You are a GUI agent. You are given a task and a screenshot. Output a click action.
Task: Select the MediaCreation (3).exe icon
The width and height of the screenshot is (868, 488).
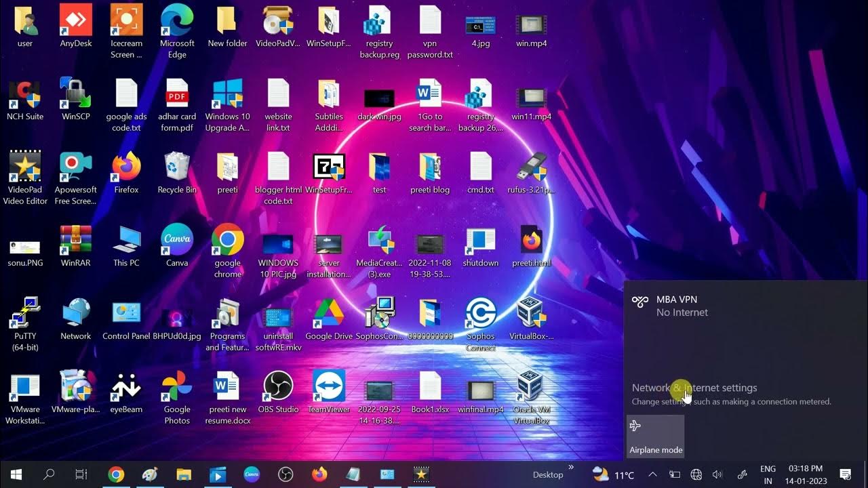point(379,251)
